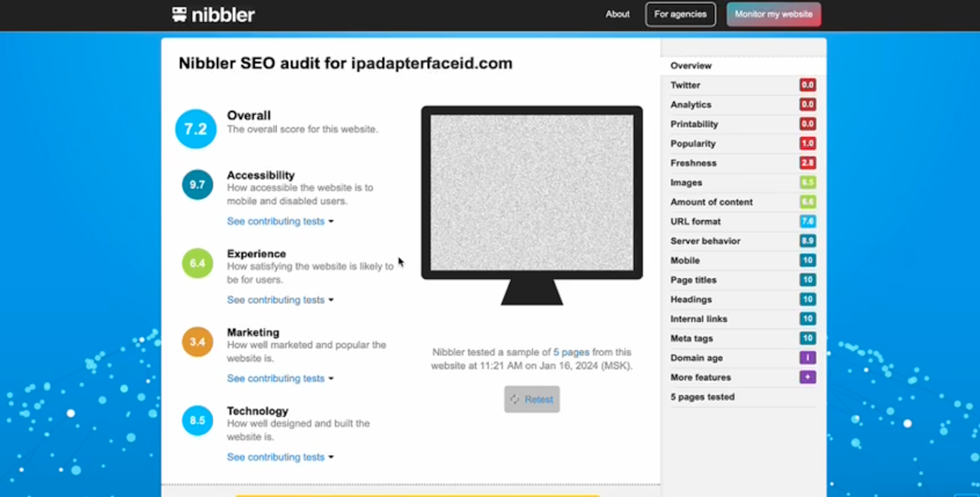
Task: Open the About page link
Action: (x=617, y=14)
